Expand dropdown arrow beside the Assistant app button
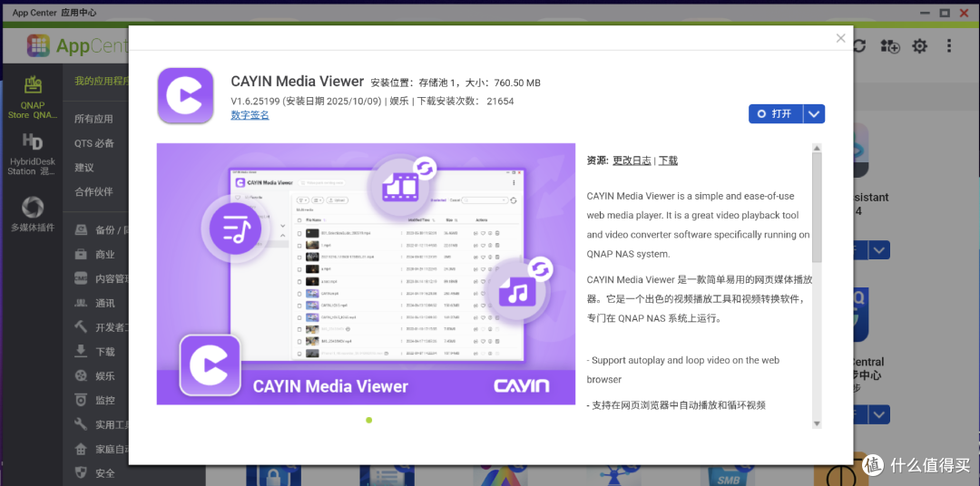Image resolution: width=980 pixels, height=486 pixels. pos(880,250)
